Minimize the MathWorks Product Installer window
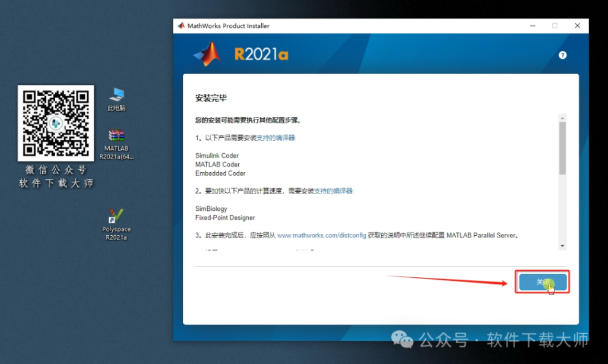Image resolution: width=608 pixels, height=364 pixels. 532,26
